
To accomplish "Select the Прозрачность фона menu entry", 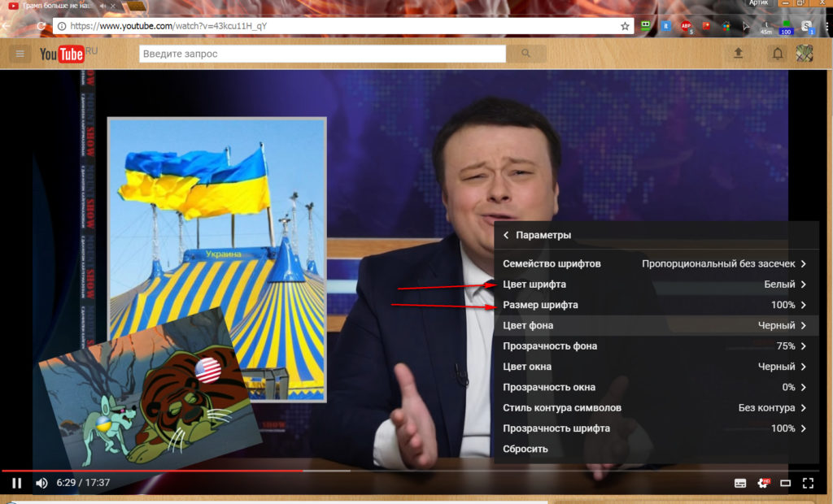I will coord(656,346).
